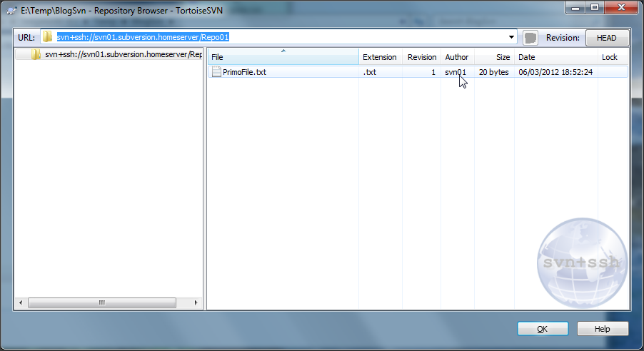This screenshot has width=644, height=351.
Task: Maximize the Repository Browser window
Action: [x=595, y=7]
